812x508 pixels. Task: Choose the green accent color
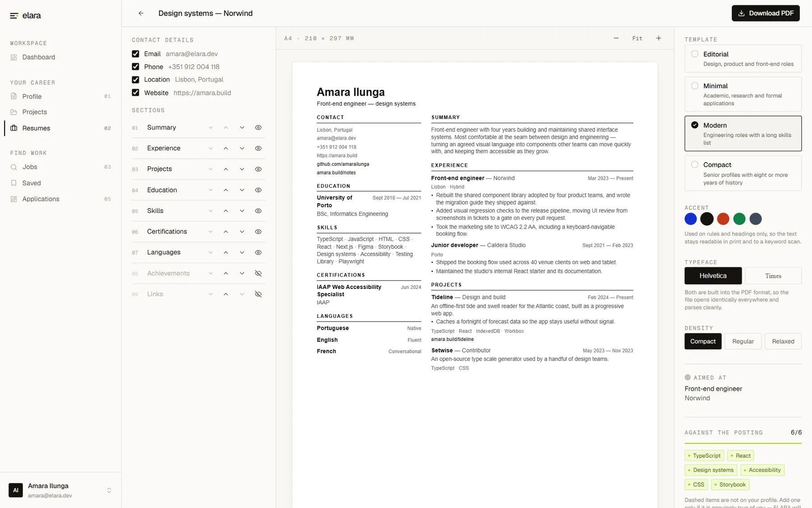click(739, 219)
